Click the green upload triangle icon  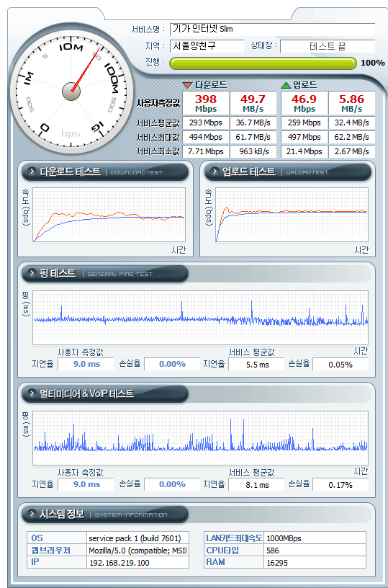pyautogui.click(x=286, y=85)
